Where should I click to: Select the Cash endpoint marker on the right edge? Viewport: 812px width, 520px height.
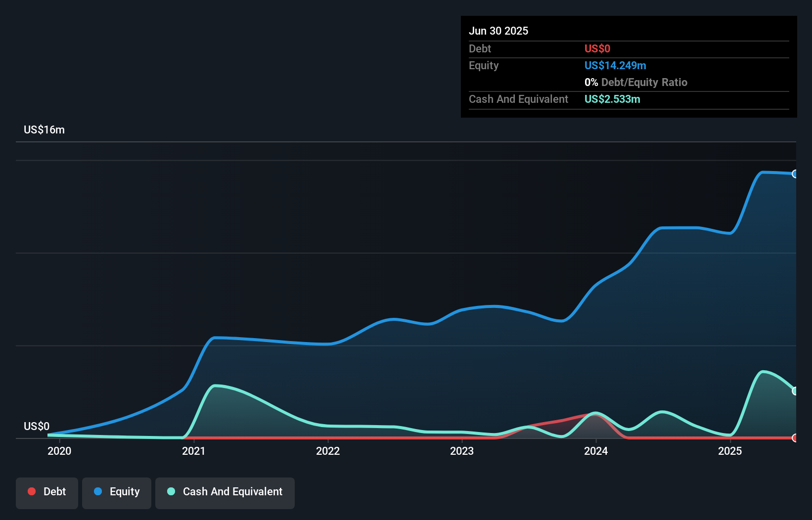click(795, 391)
